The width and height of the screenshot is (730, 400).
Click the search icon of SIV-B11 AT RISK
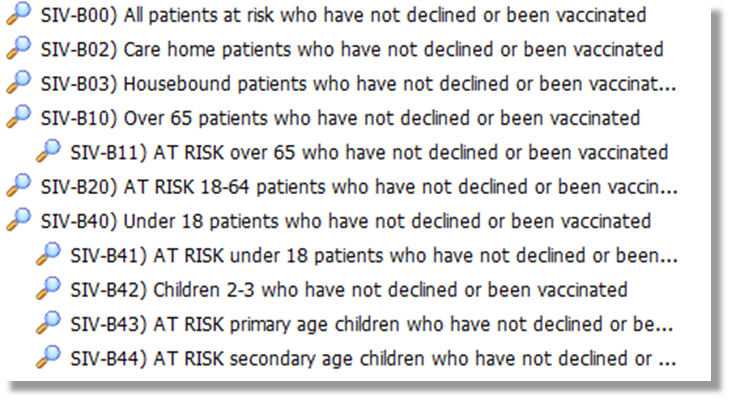(48, 150)
